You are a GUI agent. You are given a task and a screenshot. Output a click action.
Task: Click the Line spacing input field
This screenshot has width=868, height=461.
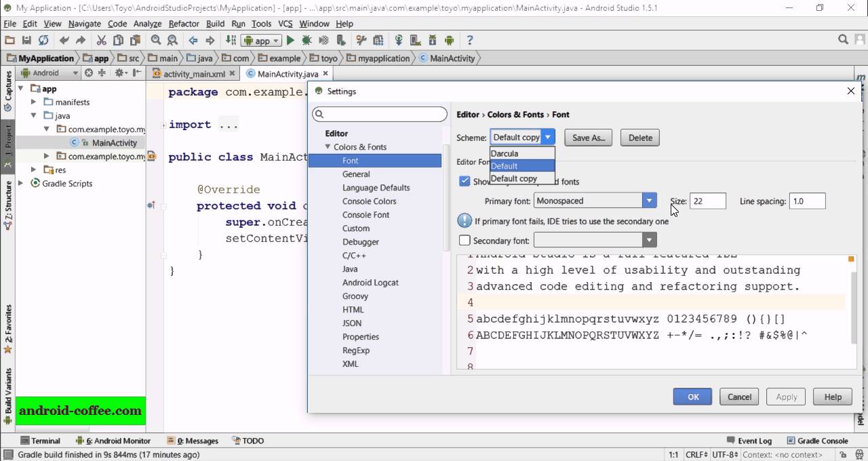[x=808, y=201]
